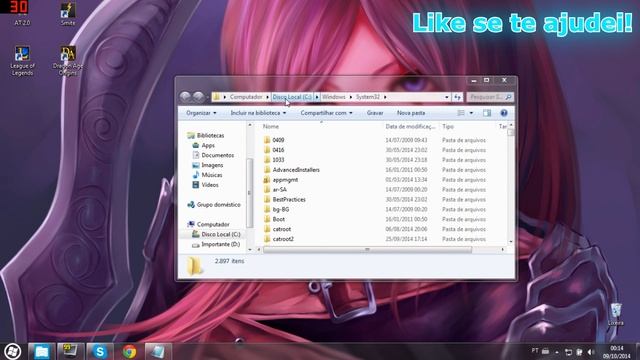The image size is (640, 360).
Task: Sort by the Nome column header
Action: (x=271, y=127)
